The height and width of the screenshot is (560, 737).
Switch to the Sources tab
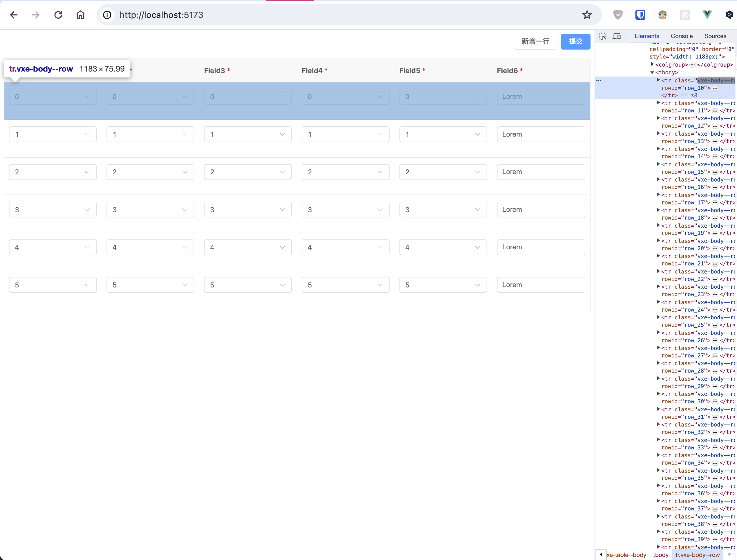coord(715,36)
